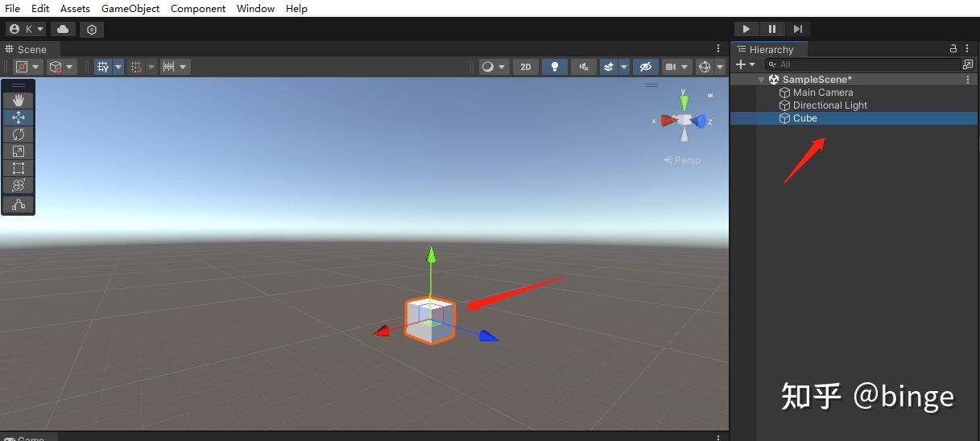Click the Play button

[746, 29]
